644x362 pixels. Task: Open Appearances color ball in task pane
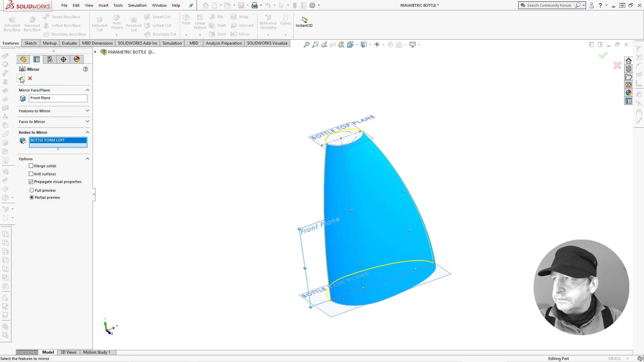tap(629, 93)
